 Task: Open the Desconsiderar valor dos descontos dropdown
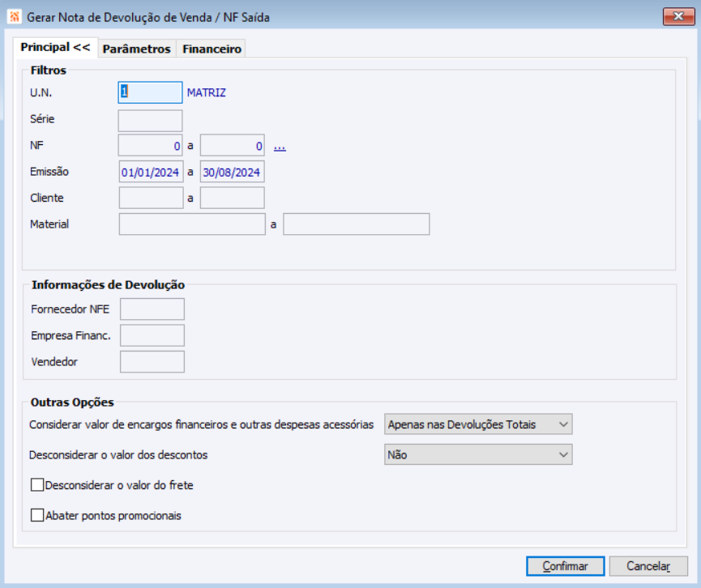pos(478,455)
